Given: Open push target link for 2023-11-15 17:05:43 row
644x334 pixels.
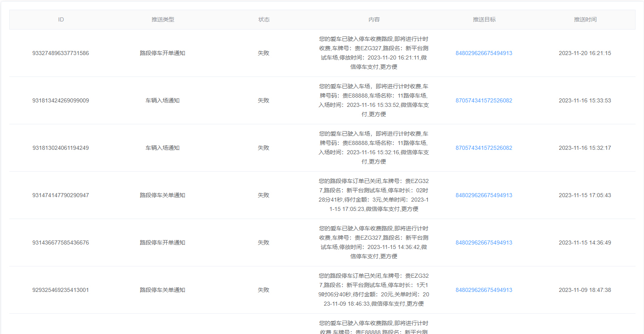Looking at the screenshot, I should (x=484, y=195).
